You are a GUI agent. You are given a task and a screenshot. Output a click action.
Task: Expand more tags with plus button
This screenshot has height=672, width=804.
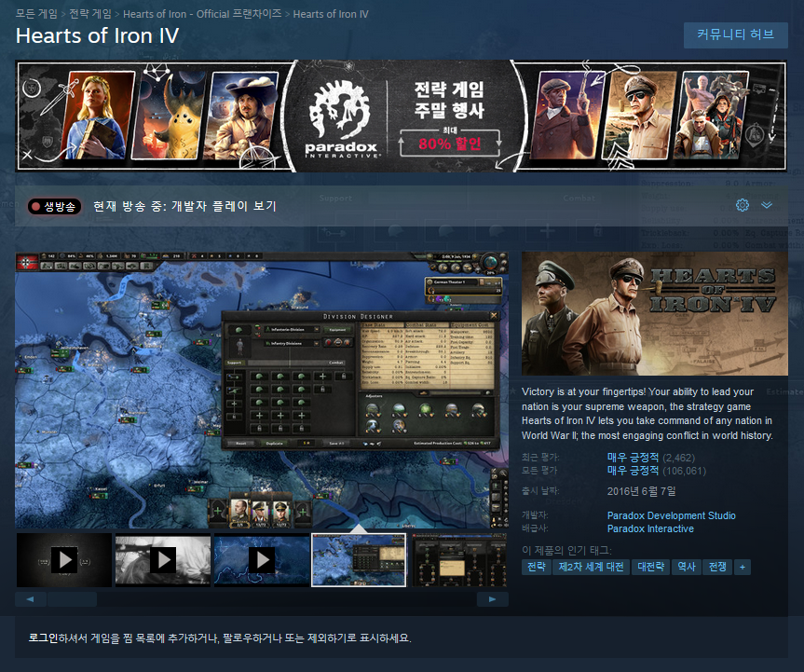743,567
